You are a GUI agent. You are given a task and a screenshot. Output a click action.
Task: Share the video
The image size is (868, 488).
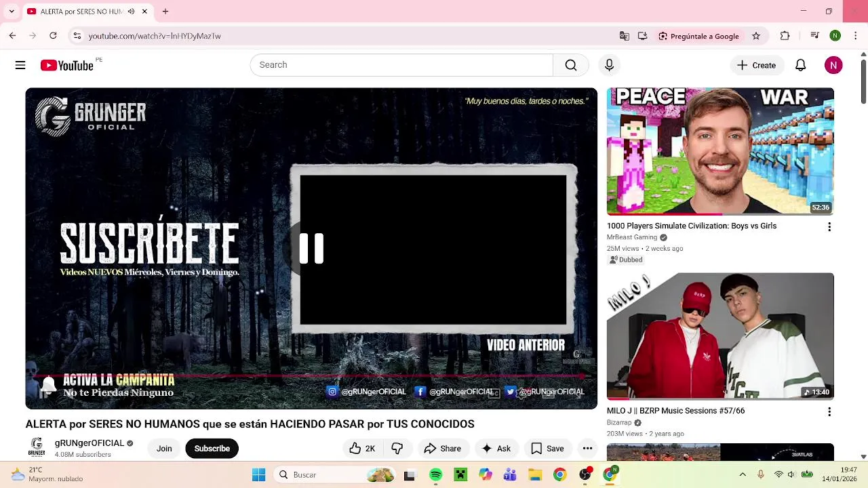(x=442, y=449)
